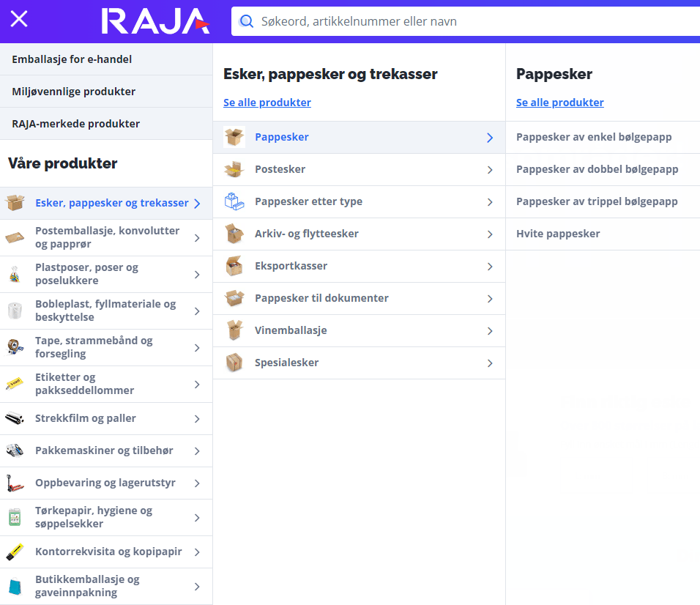Click stretch film roll icon for Strekkfilm og paller
The image size is (700, 605).
pyautogui.click(x=15, y=418)
